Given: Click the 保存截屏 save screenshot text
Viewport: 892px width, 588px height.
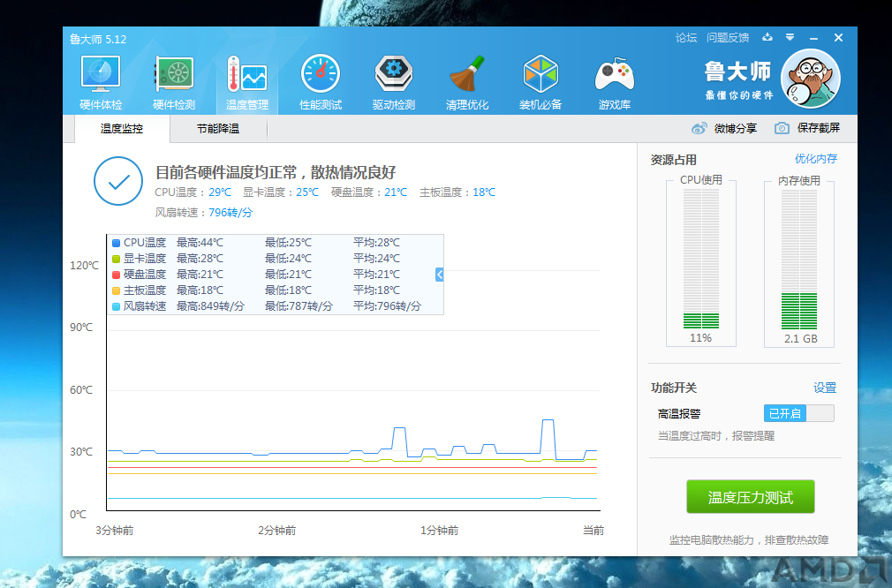Looking at the screenshot, I should [819, 128].
